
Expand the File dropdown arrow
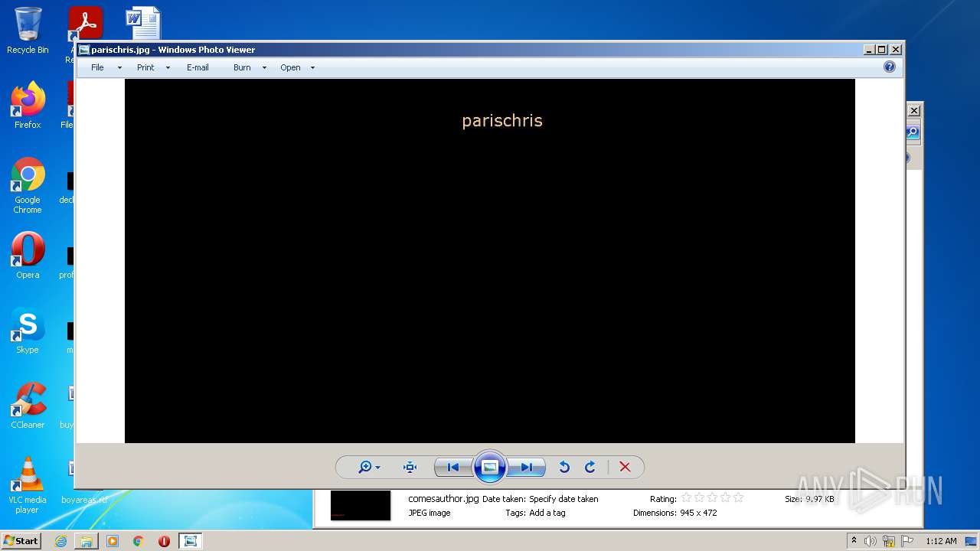(x=119, y=68)
